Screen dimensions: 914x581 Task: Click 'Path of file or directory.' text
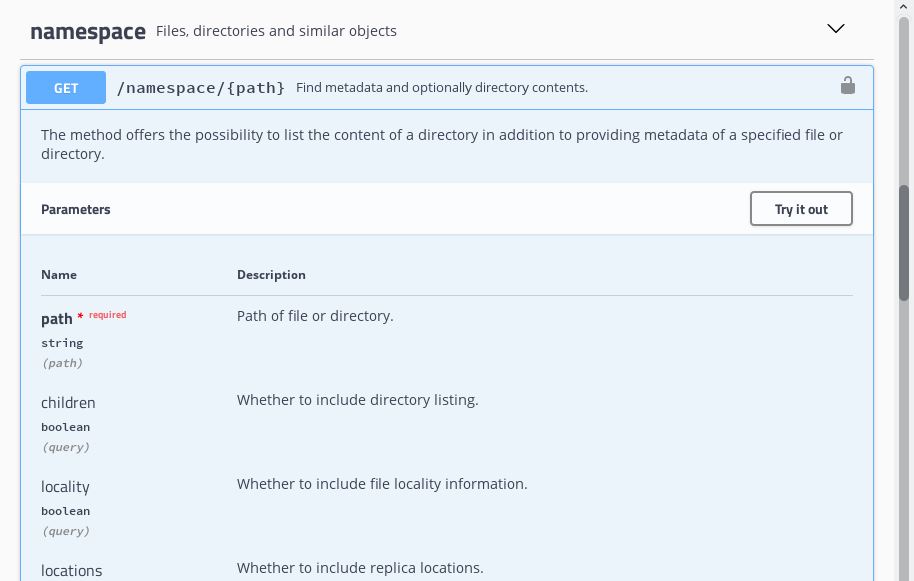click(315, 316)
